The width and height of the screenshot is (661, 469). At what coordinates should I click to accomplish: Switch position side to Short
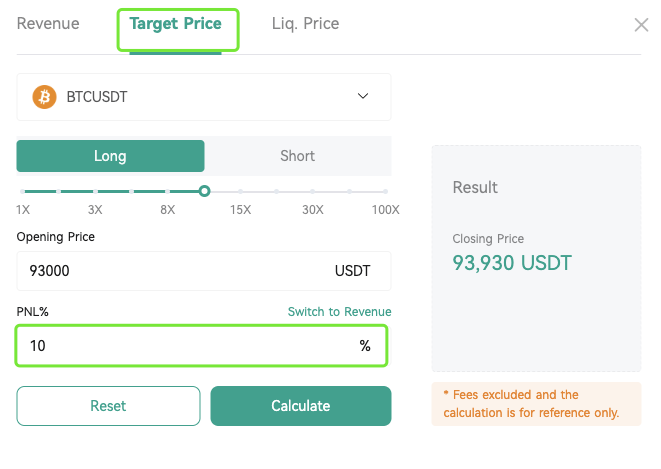[298, 156]
